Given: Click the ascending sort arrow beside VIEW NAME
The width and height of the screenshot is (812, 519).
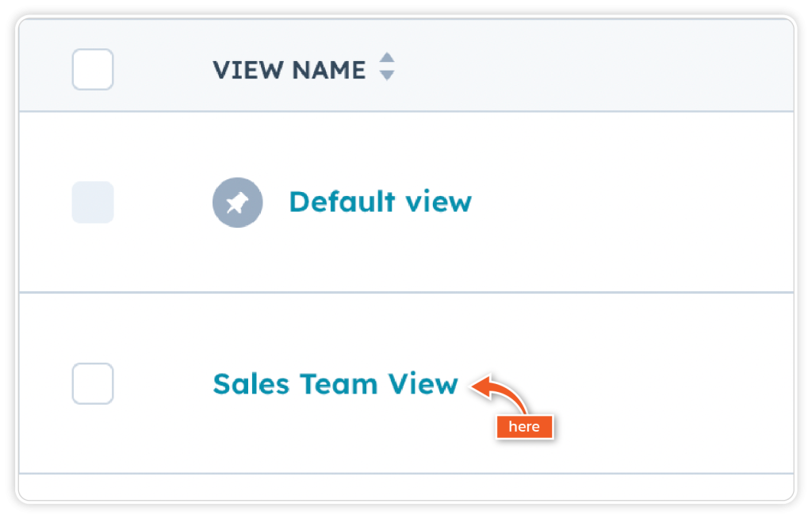Looking at the screenshot, I should click(x=387, y=60).
